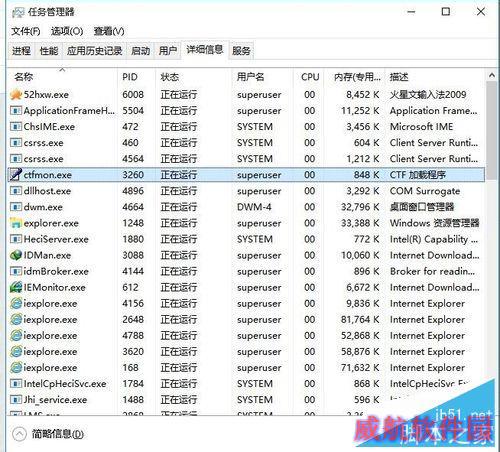Click the description Microsoft IME

421,127
